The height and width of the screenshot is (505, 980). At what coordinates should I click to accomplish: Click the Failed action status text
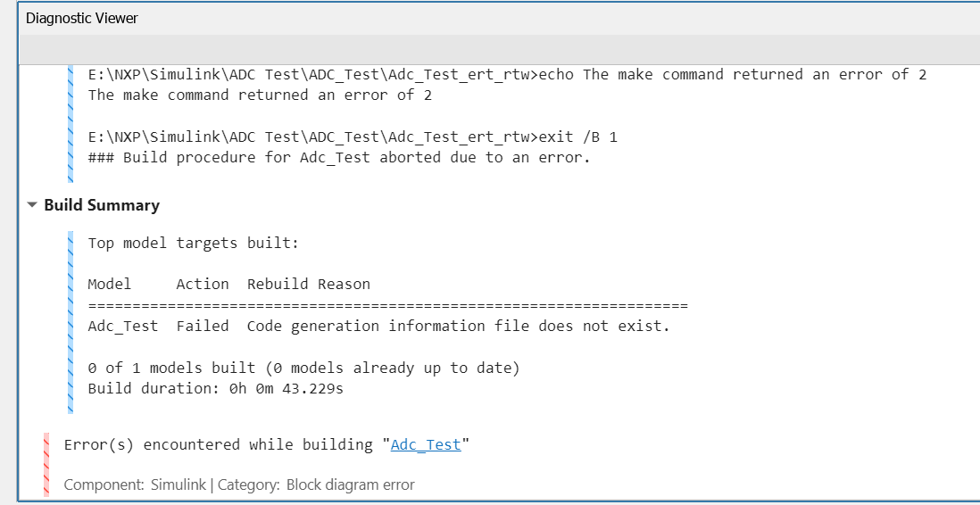pos(202,326)
